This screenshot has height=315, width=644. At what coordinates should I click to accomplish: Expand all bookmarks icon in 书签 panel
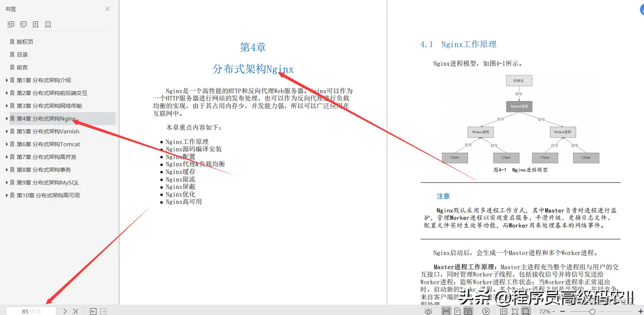click(x=11, y=24)
